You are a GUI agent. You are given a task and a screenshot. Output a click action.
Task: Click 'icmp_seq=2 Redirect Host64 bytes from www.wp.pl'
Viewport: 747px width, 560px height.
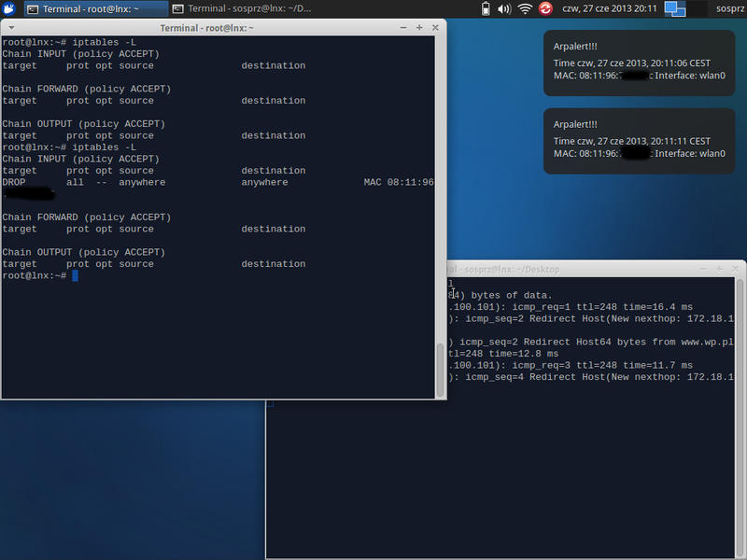pyautogui.click(x=597, y=342)
